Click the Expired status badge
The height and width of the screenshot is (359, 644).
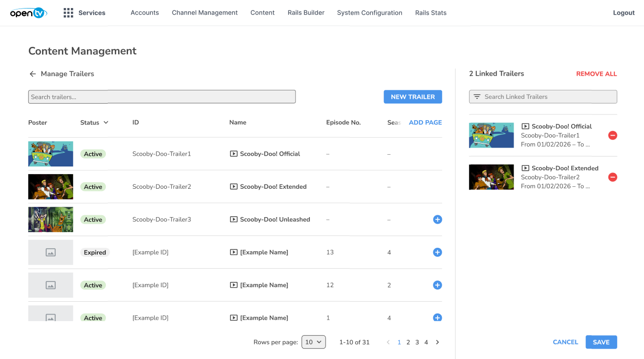(95, 252)
